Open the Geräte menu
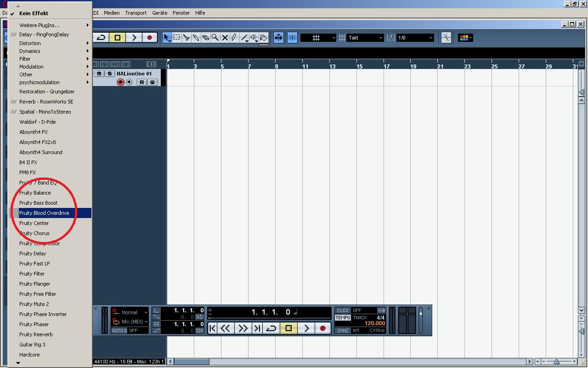Viewport: 588px width, 368px height. pyautogui.click(x=160, y=13)
